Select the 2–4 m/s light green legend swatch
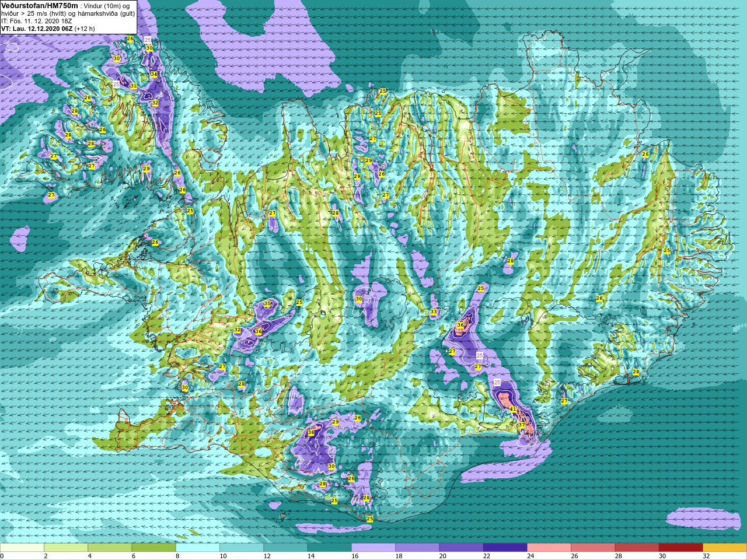Image resolution: width=747 pixels, height=560 pixels. 66,548
